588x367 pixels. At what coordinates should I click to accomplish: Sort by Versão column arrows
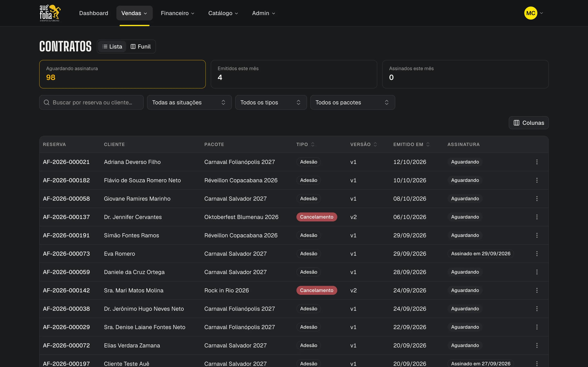(375, 144)
